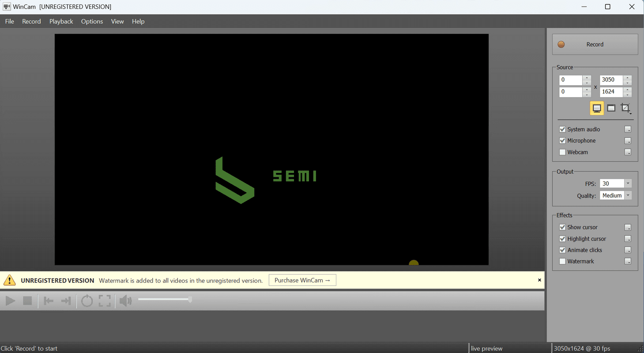Decrease the Y position stepper

(587, 94)
